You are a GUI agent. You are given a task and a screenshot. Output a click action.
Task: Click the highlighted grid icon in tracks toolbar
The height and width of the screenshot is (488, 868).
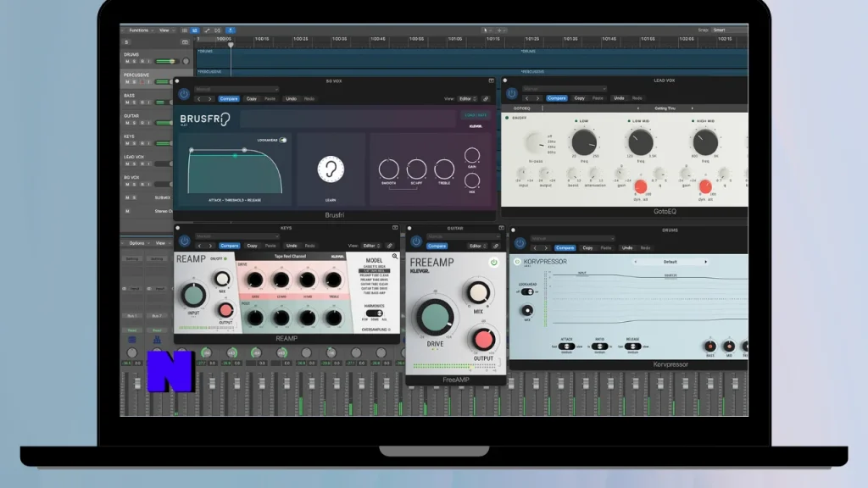coord(195,30)
